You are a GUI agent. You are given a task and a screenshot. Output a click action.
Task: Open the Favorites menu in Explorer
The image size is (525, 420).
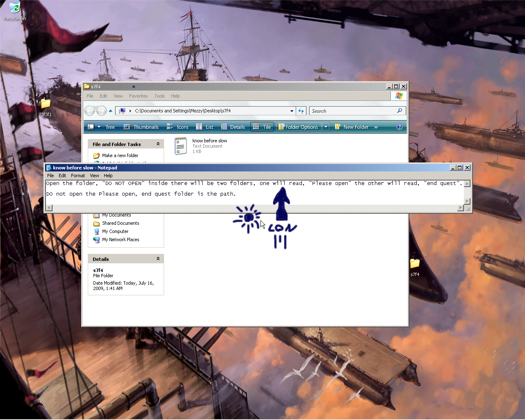tap(138, 96)
